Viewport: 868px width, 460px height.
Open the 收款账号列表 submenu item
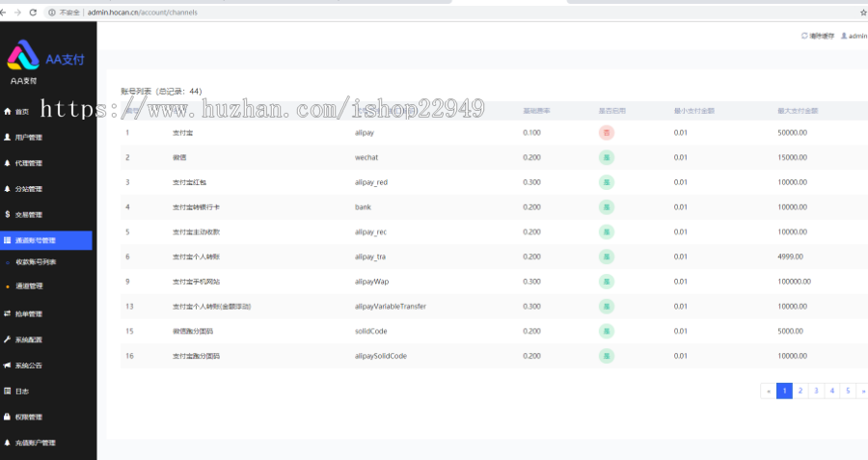(35, 262)
